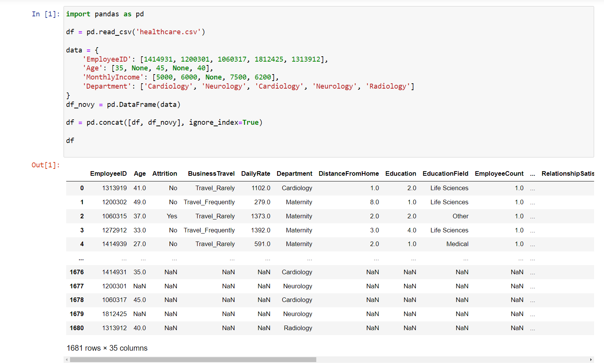Click EmployeeID cell 1414939
The width and height of the screenshot is (604, 364).
click(x=115, y=244)
